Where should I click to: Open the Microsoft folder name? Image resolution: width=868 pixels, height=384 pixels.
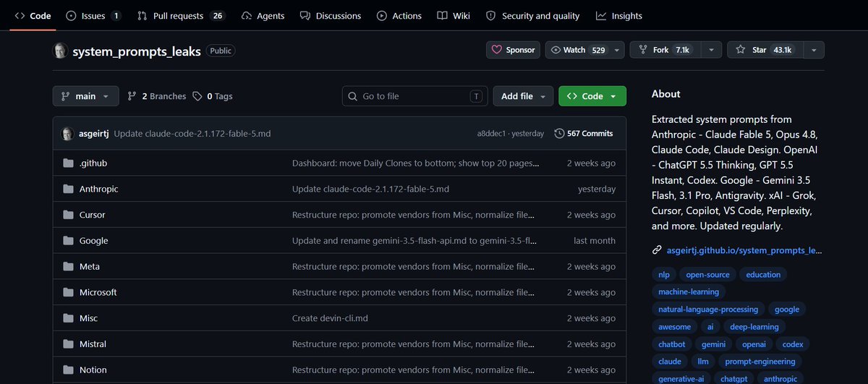[98, 293]
